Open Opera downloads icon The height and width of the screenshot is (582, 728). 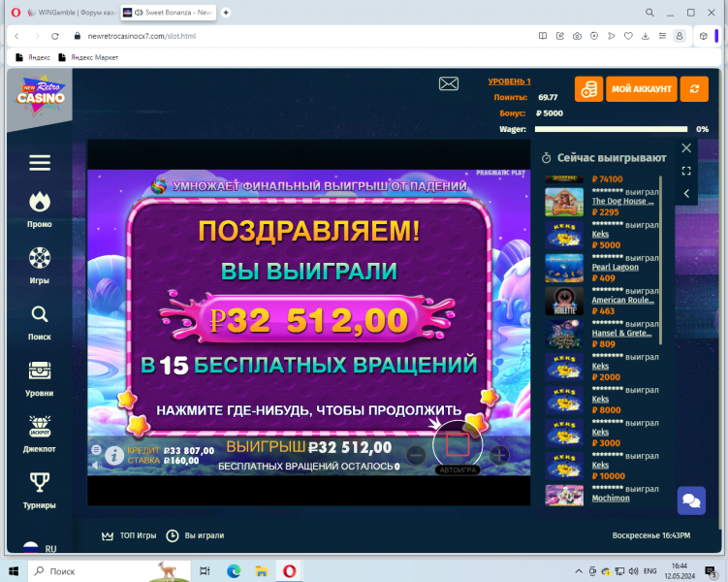click(646, 36)
